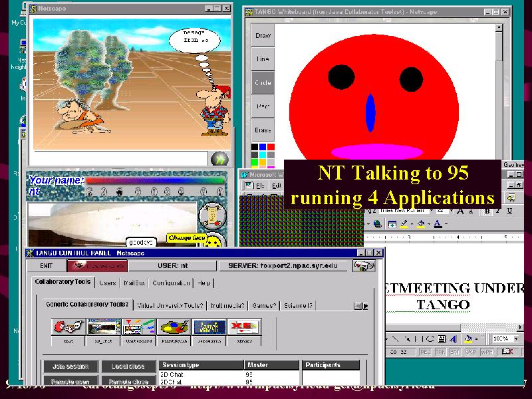
Task: Click the Word font color A icon
Action: click(x=438, y=224)
